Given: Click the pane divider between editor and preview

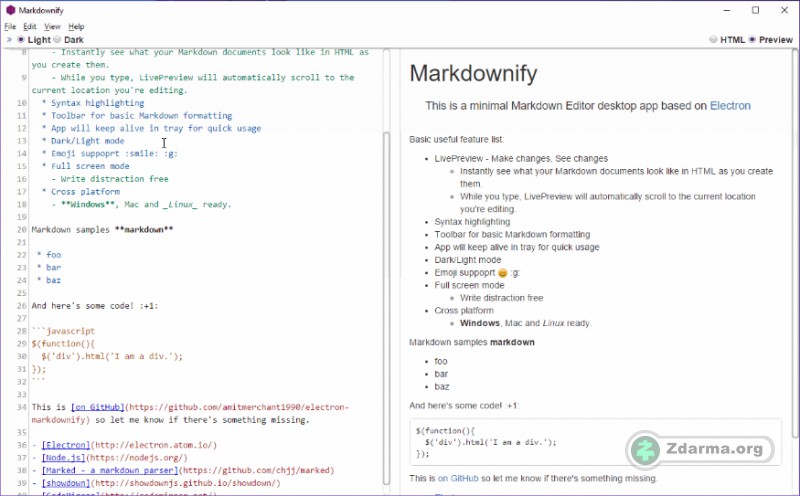Looking at the screenshot, I should (x=395, y=270).
